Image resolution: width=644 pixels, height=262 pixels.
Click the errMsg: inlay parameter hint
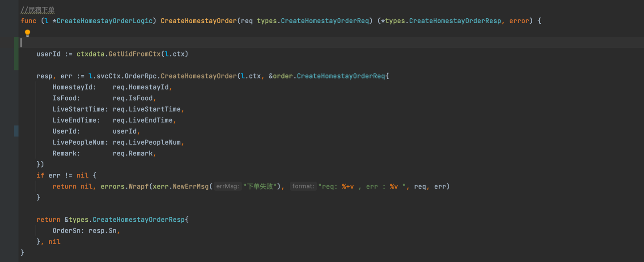pos(227,186)
